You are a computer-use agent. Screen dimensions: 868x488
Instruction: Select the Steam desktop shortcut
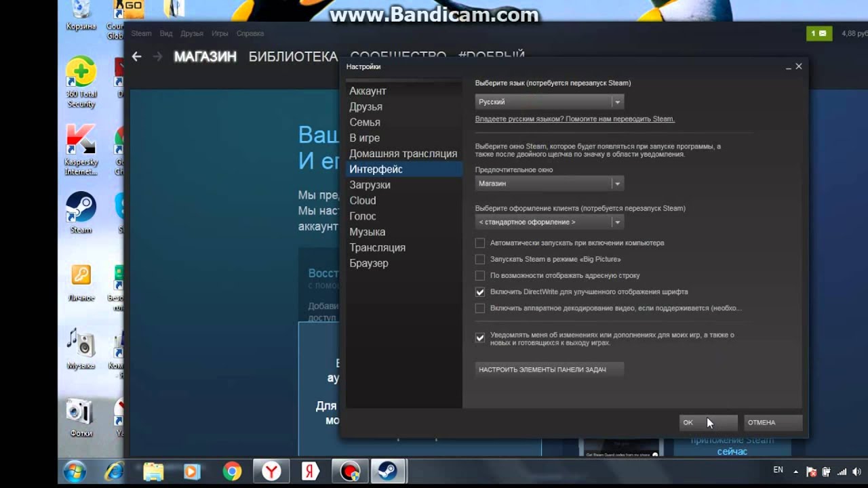(81, 212)
